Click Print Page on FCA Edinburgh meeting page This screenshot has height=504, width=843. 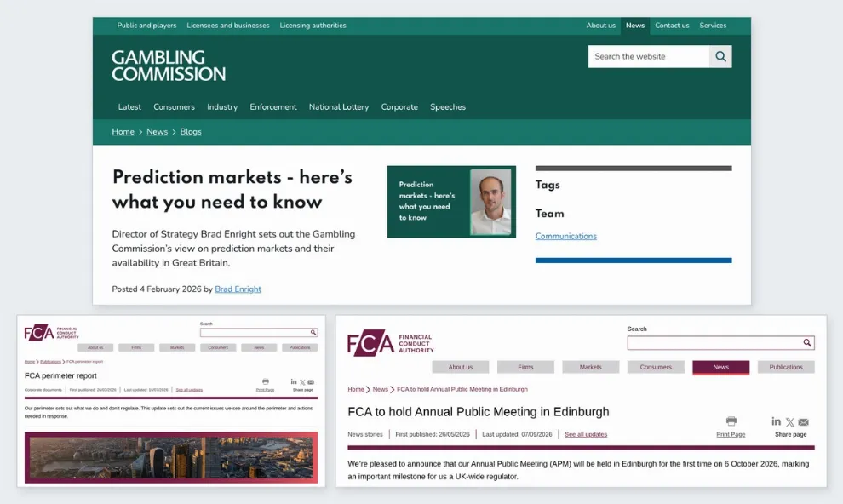coord(731,434)
